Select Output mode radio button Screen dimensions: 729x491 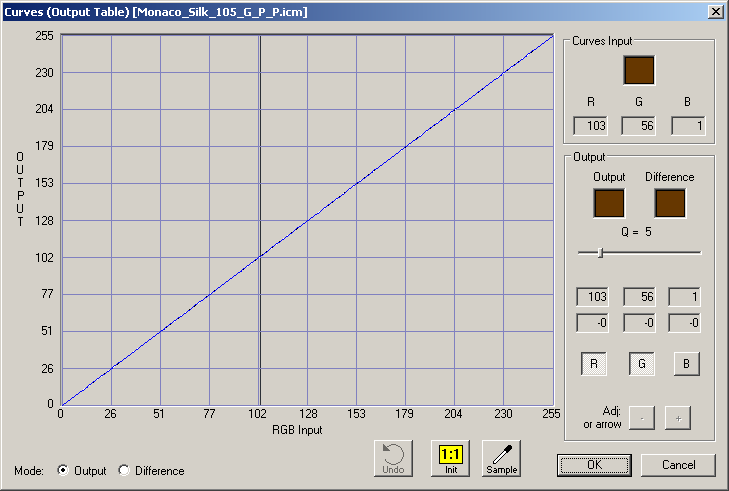[x=62, y=470]
